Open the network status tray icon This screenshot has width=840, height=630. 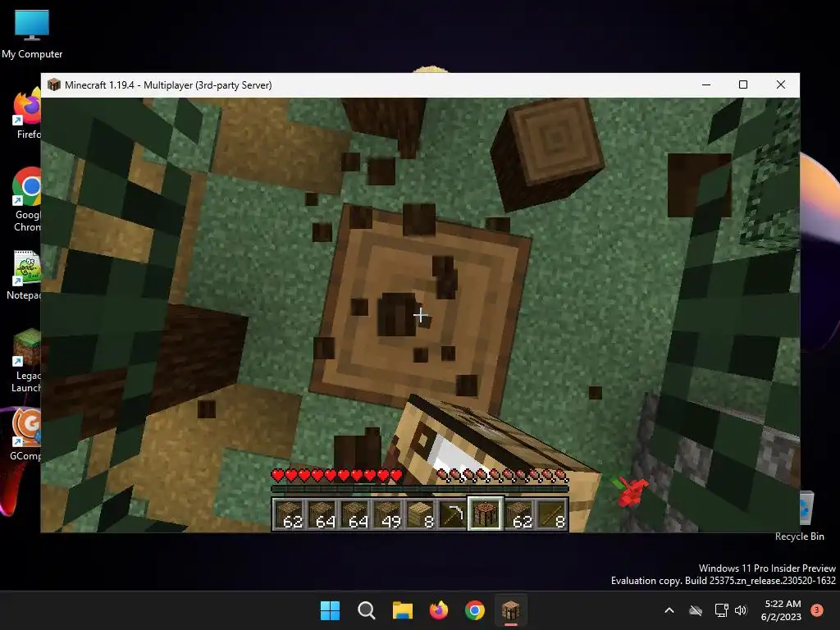721,610
